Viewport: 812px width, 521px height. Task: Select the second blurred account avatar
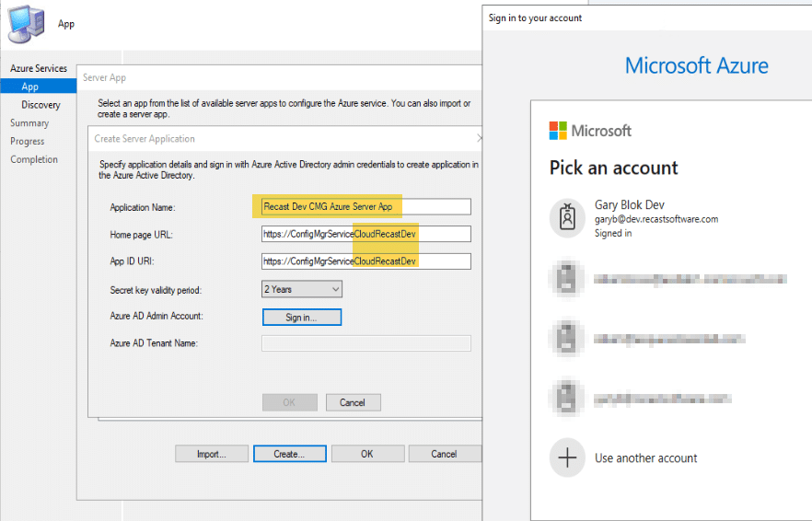tap(566, 338)
